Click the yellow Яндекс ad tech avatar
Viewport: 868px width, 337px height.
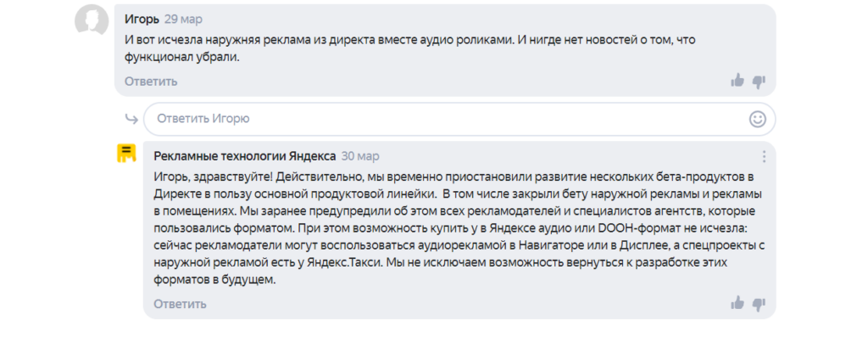[126, 153]
